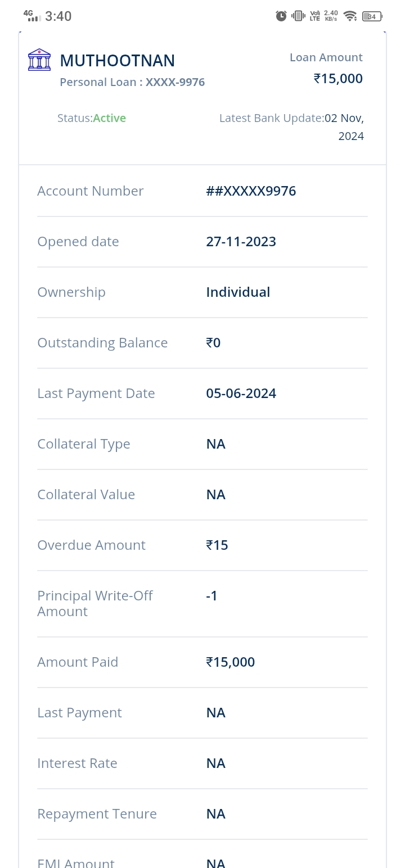Tap the ₹15,000 Loan Amount at top
This screenshot has width=405, height=868.
pos(338,79)
